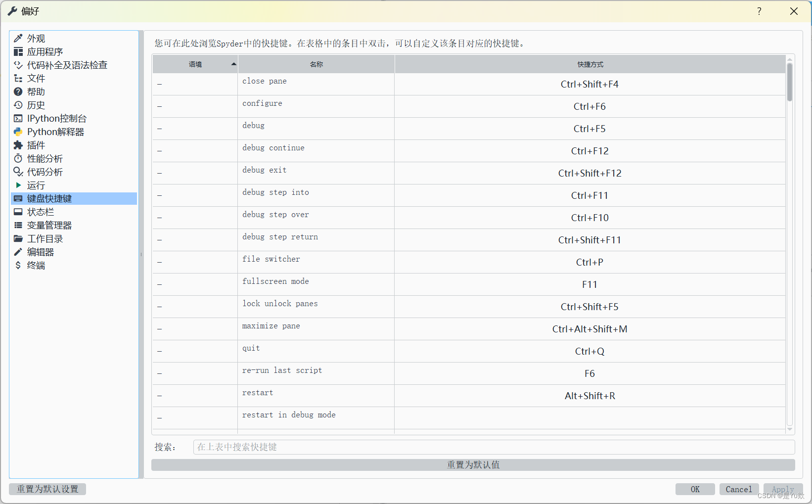The width and height of the screenshot is (812, 504).
Task: Click the Ctrl+Q shortcut cell
Action: point(590,351)
